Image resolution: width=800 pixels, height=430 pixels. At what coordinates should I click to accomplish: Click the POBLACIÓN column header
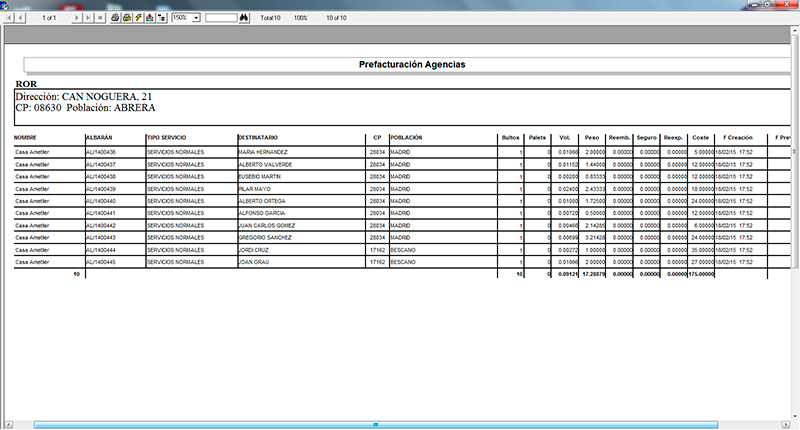click(x=407, y=138)
